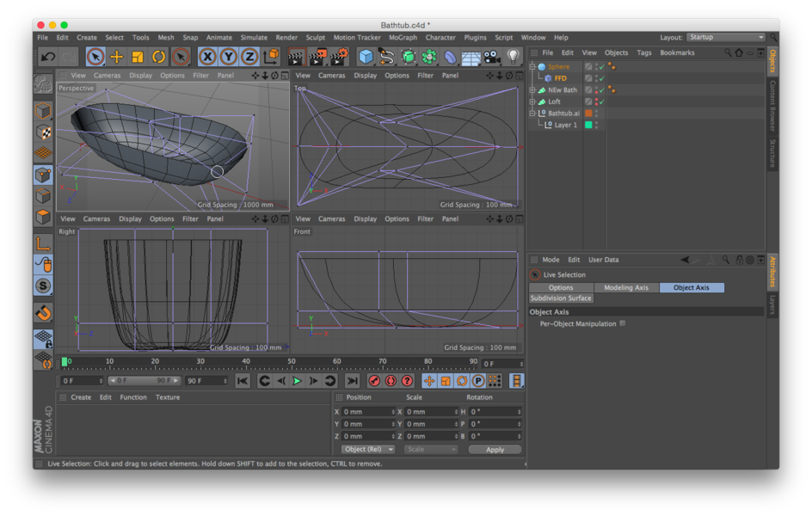Go to the start of the animation
Viewport: 812px width, 516px height.
[x=243, y=381]
